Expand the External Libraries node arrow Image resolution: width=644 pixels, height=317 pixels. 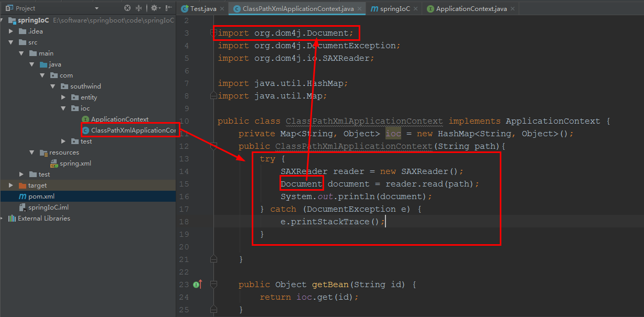click(x=3, y=218)
